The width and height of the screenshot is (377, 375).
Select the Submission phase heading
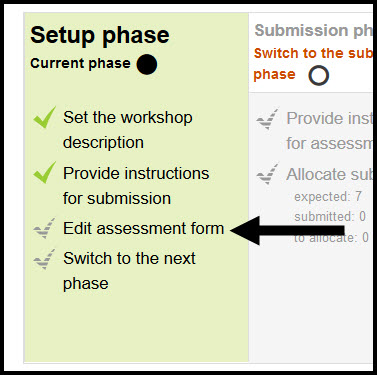[x=313, y=31]
